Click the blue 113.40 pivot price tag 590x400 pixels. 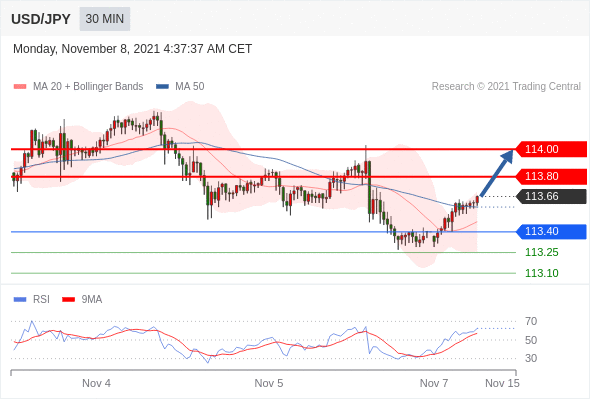point(551,231)
